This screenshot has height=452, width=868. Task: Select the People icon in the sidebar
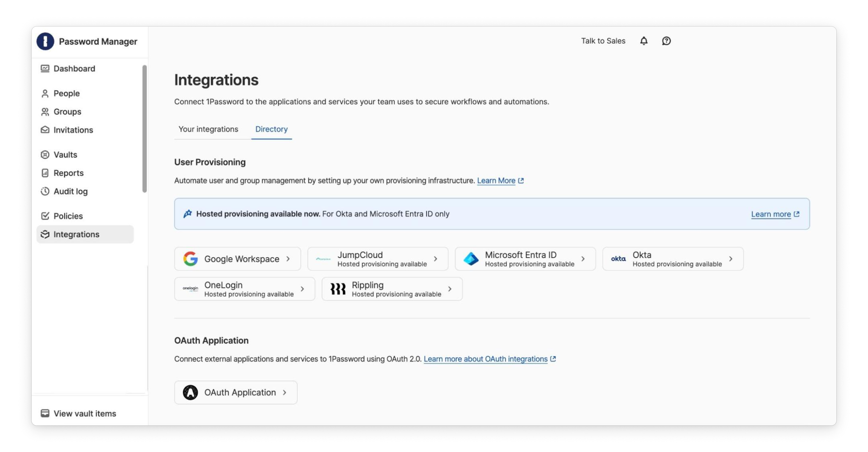point(45,93)
